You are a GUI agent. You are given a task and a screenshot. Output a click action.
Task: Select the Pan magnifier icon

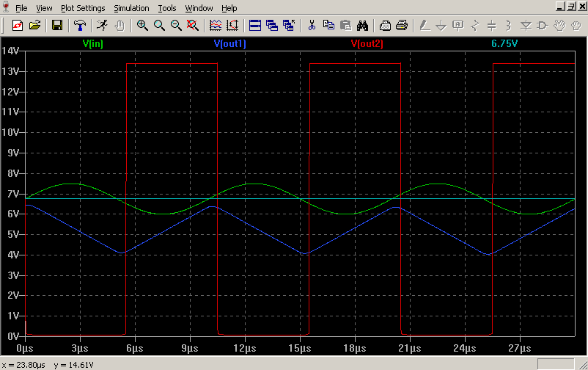(x=159, y=26)
